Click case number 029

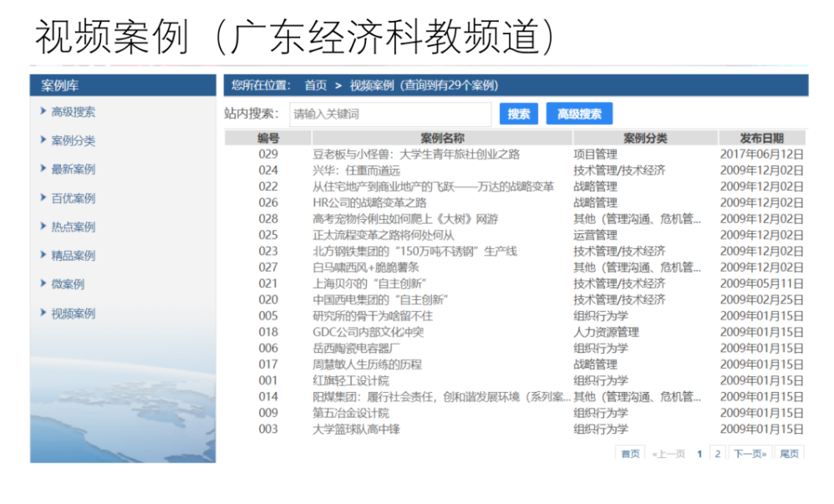coord(268,155)
